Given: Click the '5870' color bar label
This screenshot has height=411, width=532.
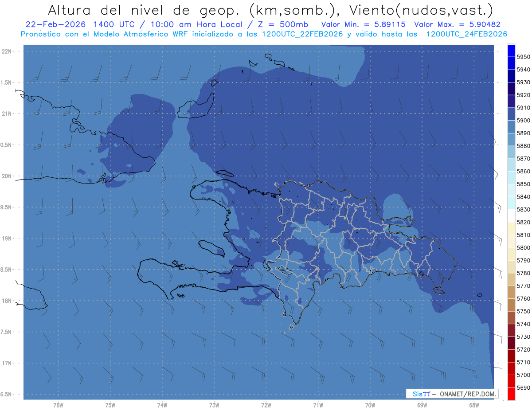Looking at the screenshot, I should pyautogui.click(x=523, y=159).
